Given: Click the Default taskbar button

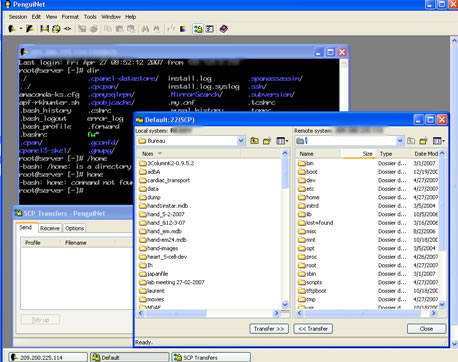Looking at the screenshot, I should pos(130,357).
